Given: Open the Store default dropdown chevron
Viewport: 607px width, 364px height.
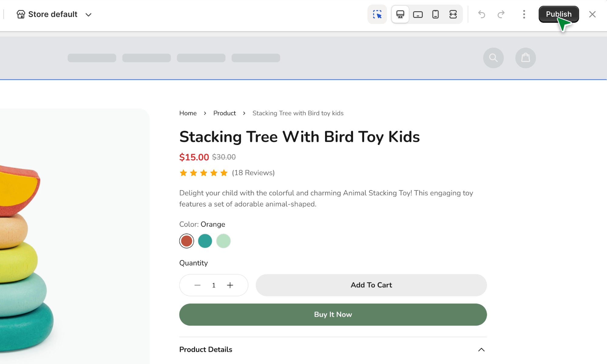Looking at the screenshot, I should coord(88,15).
